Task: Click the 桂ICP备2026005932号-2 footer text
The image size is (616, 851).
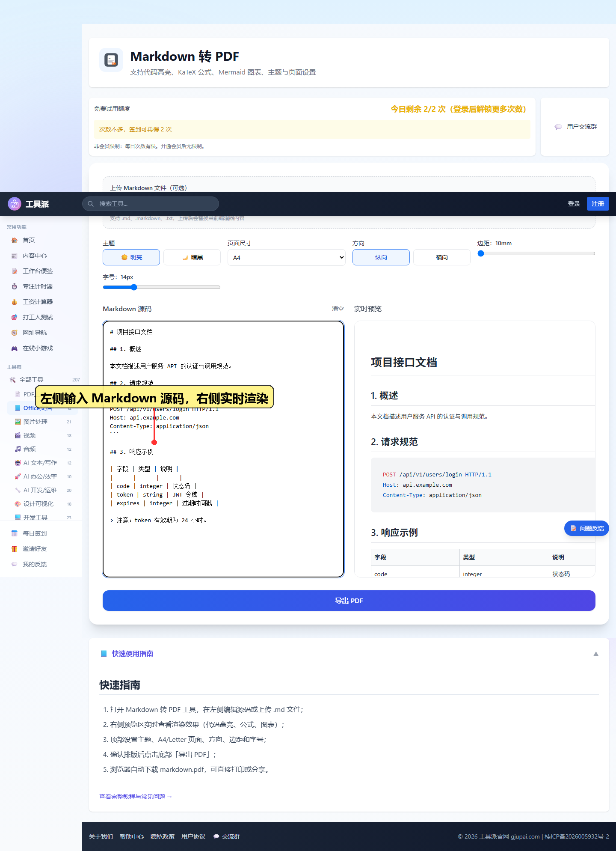Action: coord(577,836)
